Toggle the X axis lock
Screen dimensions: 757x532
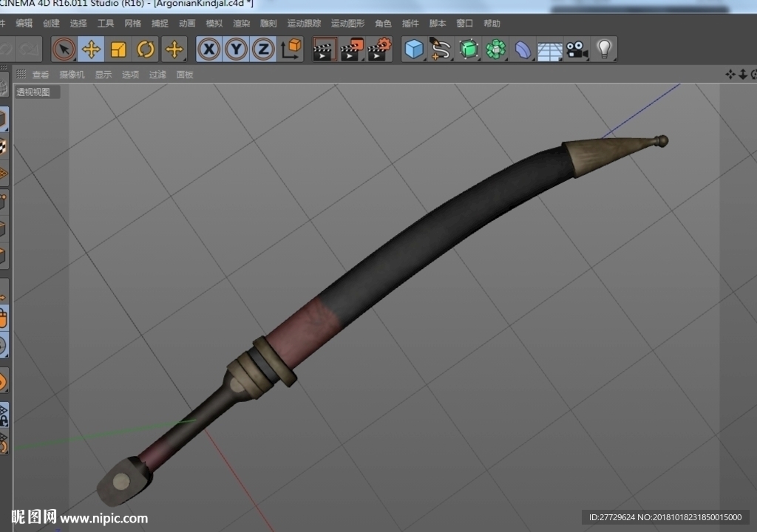coord(209,50)
